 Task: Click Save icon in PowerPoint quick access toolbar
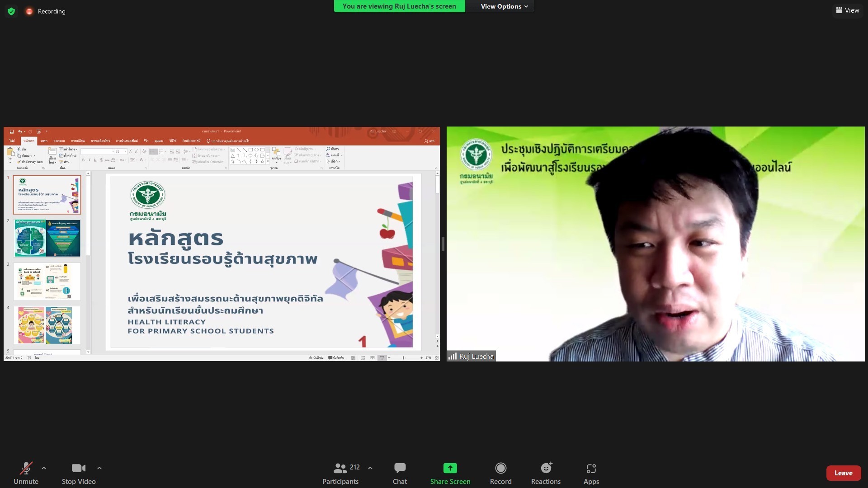[x=12, y=131]
